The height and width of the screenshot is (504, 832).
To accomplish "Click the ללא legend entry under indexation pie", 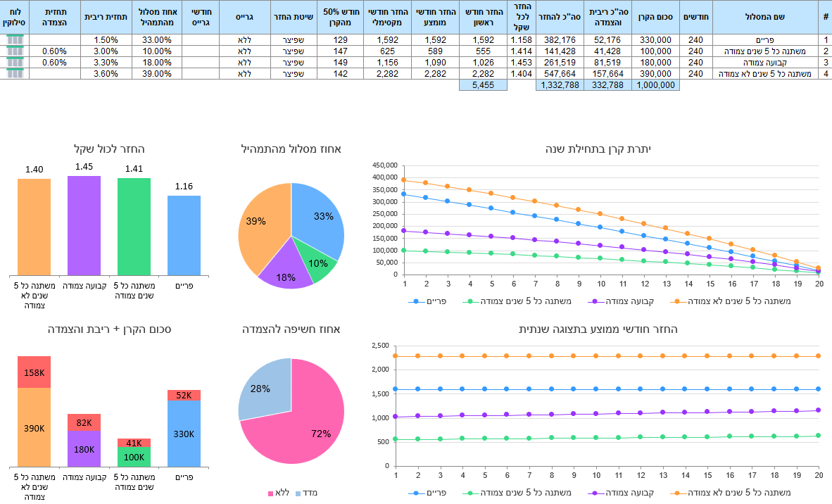I will (x=279, y=493).
